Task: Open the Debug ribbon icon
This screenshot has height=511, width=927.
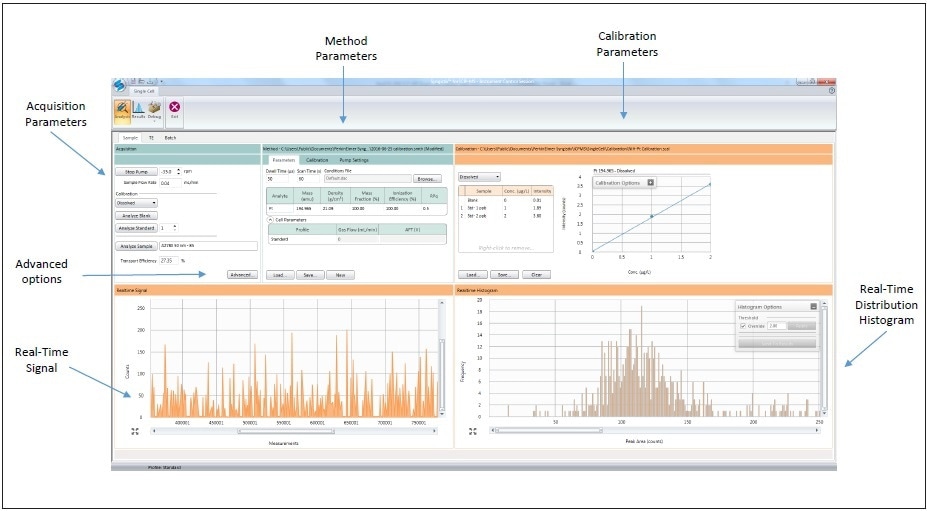Action: [x=154, y=111]
